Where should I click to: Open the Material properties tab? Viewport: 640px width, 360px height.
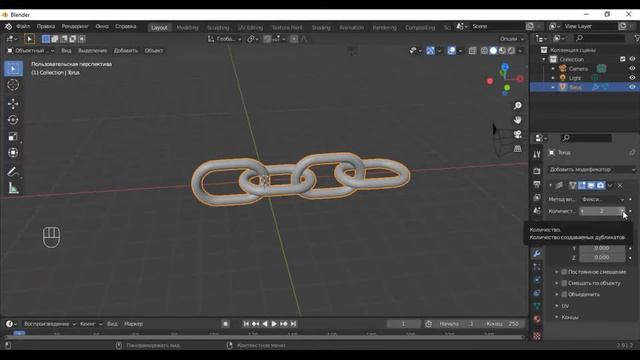pos(537,319)
